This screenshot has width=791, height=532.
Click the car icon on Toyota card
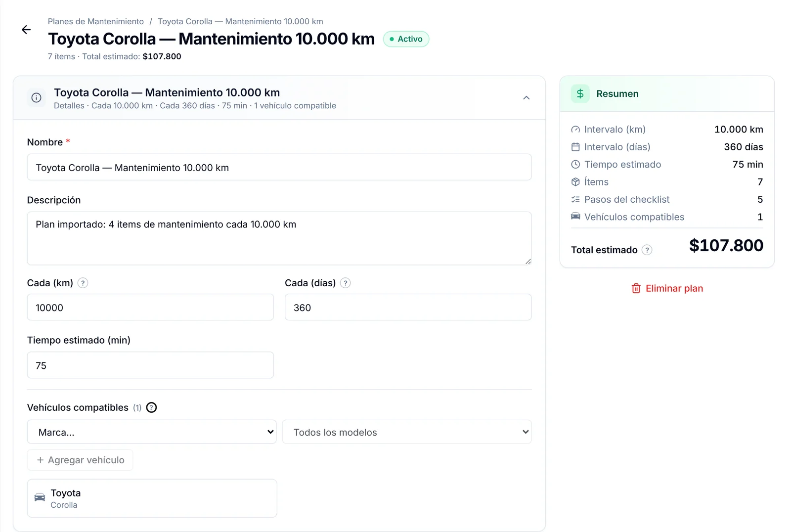[40, 497]
